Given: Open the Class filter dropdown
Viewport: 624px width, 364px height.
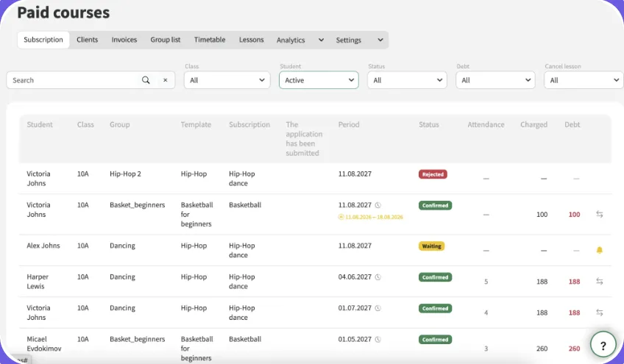Looking at the screenshot, I should point(227,80).
